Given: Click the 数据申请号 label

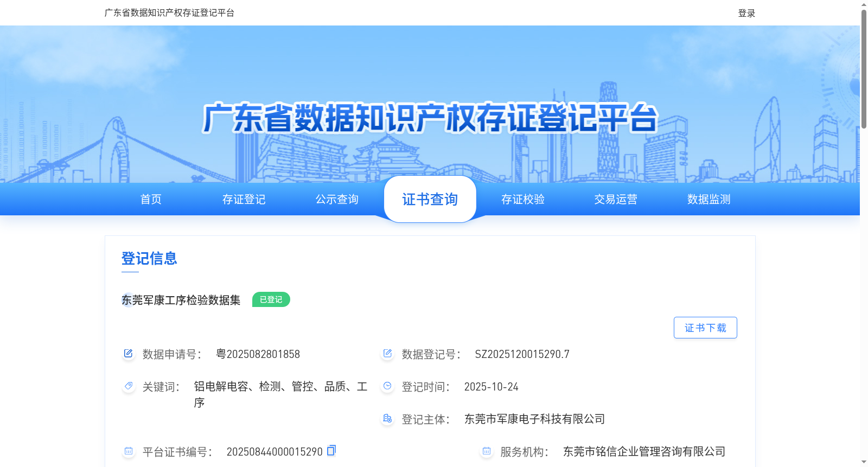Looking at the screenshot, I should coord(171,354).
